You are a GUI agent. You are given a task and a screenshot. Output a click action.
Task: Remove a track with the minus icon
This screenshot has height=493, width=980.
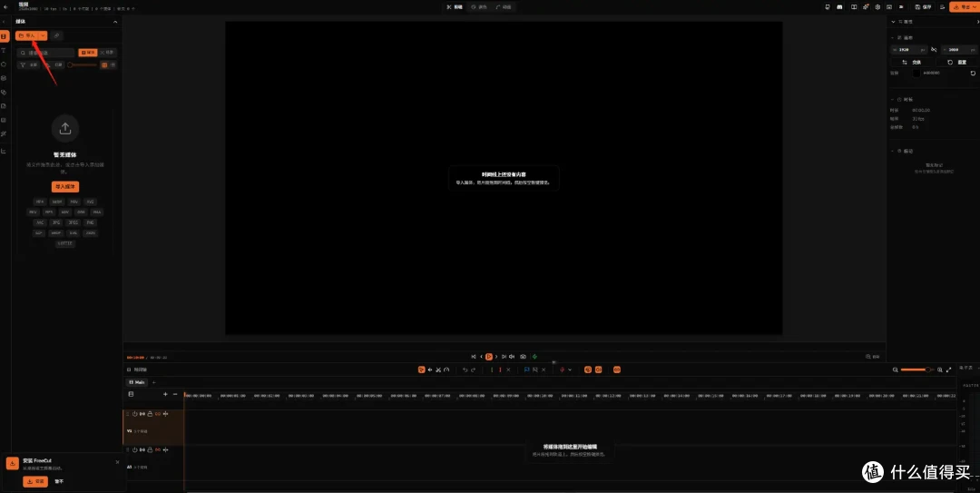tap(175, 394)
